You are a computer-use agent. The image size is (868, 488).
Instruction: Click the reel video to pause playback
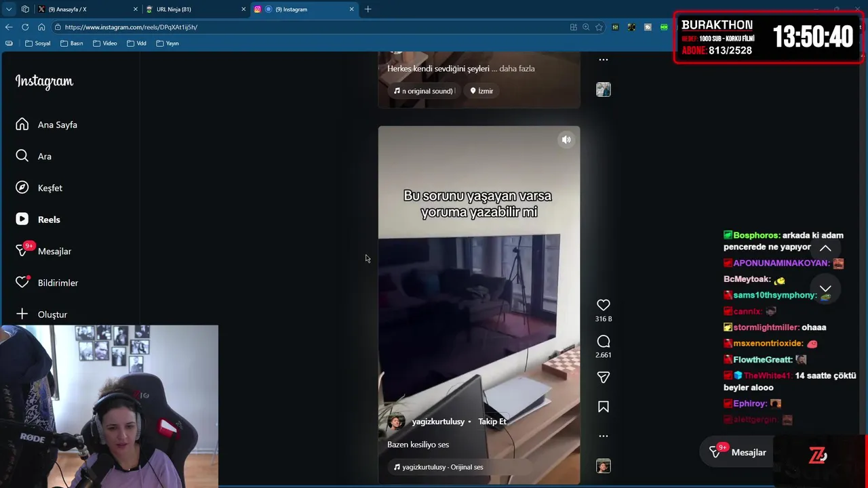click(x=479, y=305)
